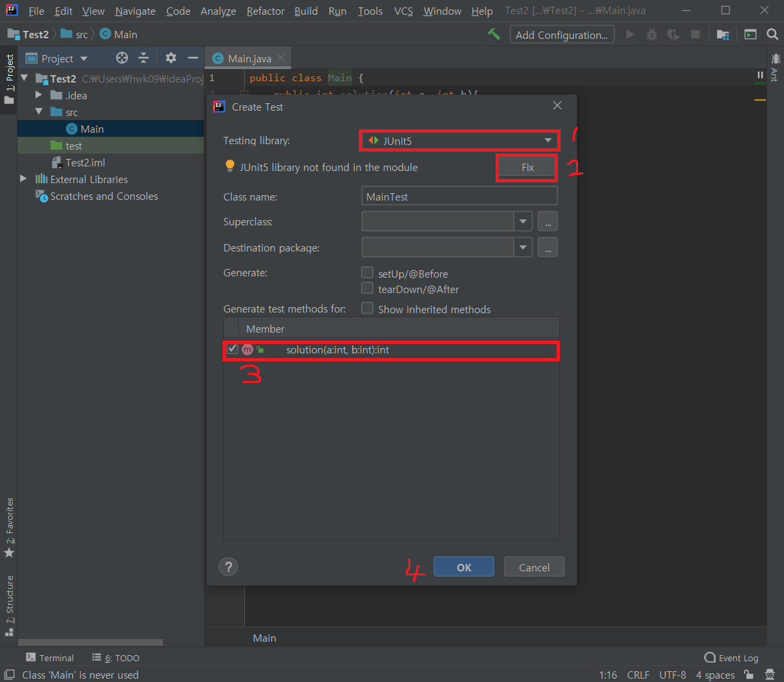784x682 pixels.
Task: Click the 4 spaces indent setting
Action: click(x=715, y=675)
